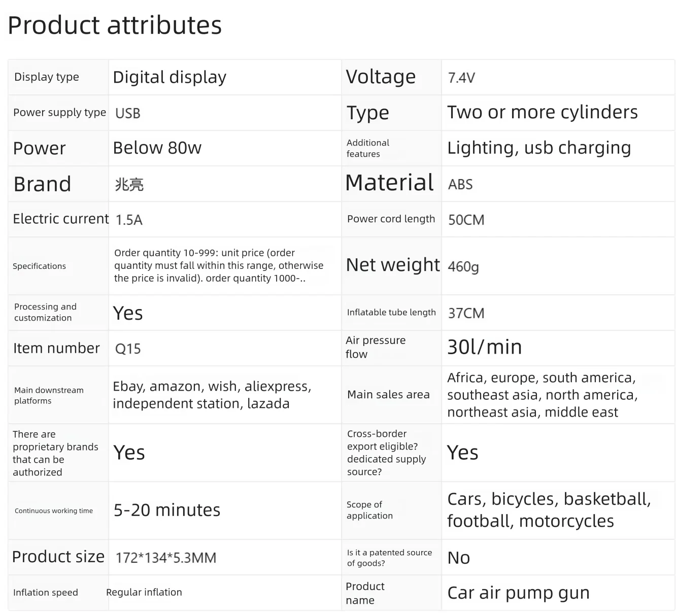Screen dimensions: 676x616
Task: Select the Car air pump gun name
Action: [x=518, y=593]
